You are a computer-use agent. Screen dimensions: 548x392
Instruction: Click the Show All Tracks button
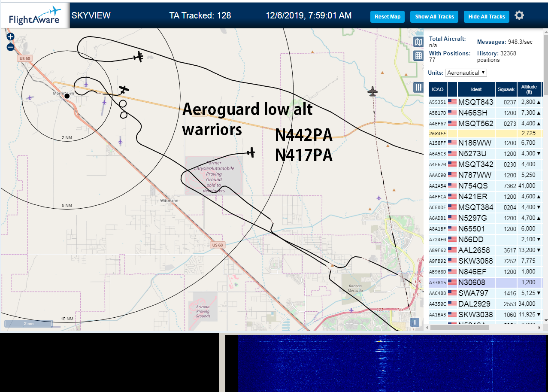coord(434,17)
